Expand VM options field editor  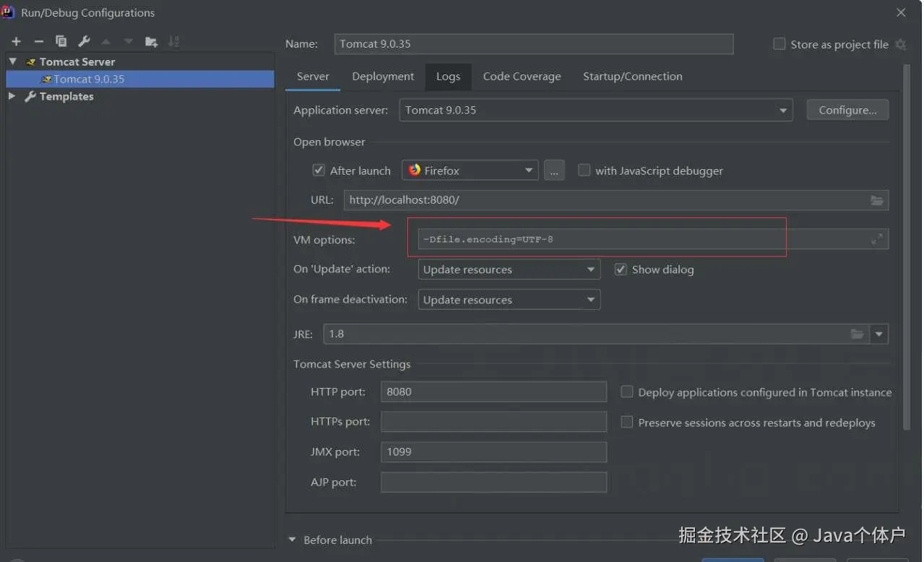(x=877, y=239)
